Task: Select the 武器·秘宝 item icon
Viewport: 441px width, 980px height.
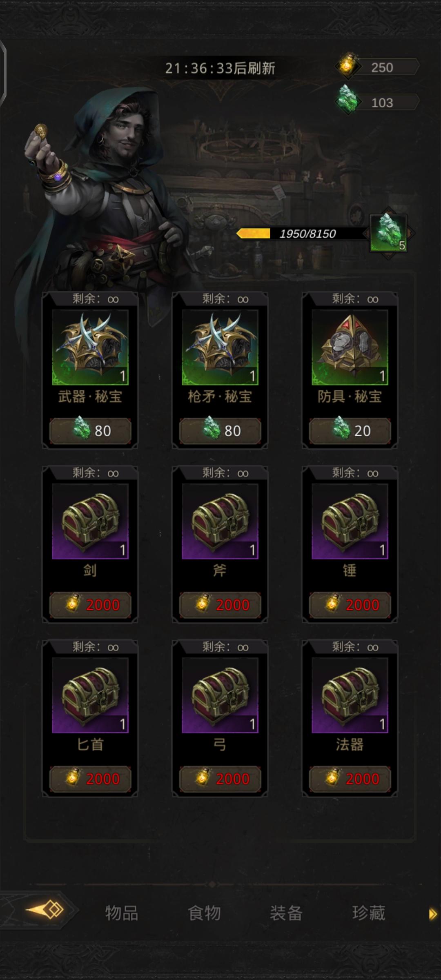Action: [x=90, y=347]
